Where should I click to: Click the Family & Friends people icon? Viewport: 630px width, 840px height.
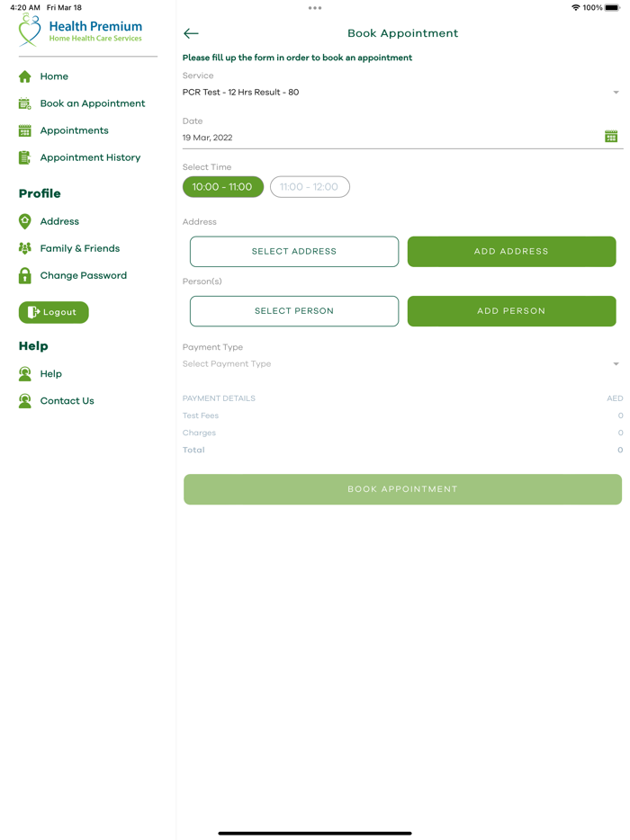24,248
